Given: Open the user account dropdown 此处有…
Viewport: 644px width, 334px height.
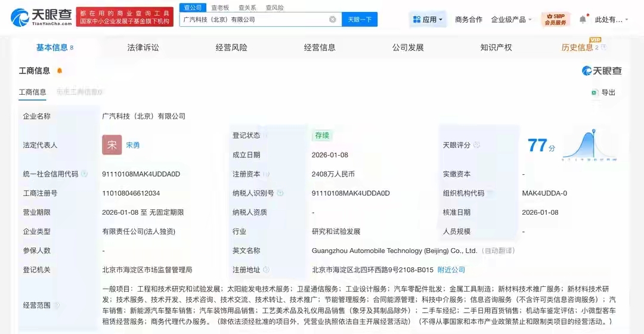Looking at the screenshot, I should click(x=612, y=19).
